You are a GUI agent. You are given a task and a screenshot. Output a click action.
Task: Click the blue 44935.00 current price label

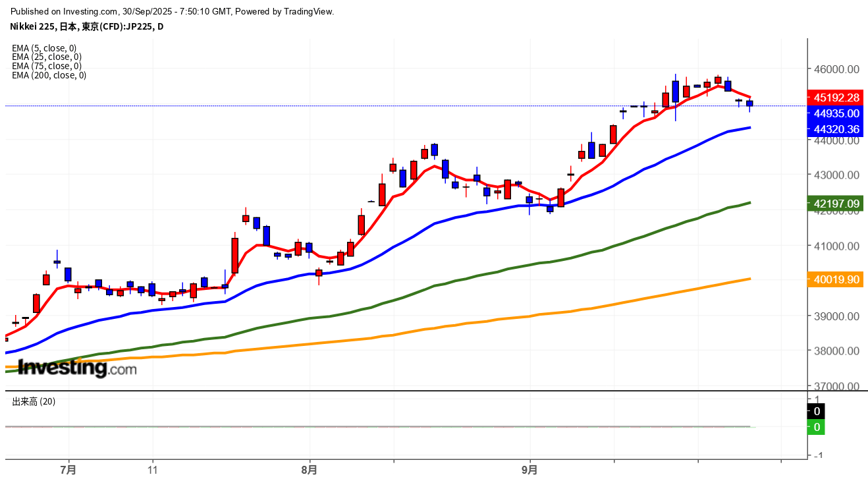point(836,113)
